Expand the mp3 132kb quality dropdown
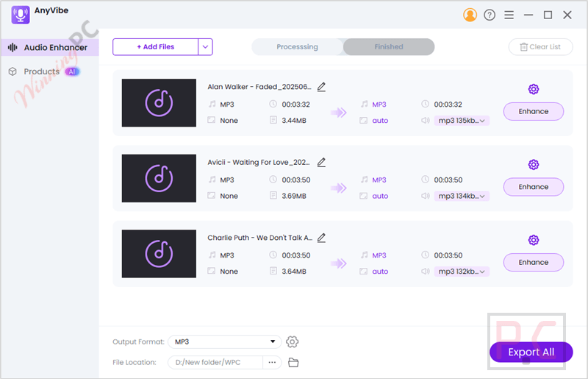 pyautogui.click(x=462, y=272)
